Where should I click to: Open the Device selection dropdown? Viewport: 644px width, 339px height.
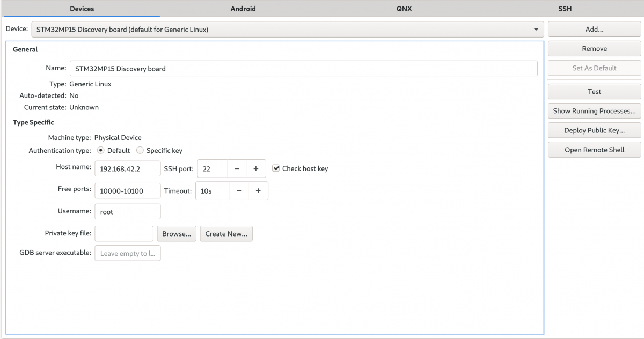(287, 30)
